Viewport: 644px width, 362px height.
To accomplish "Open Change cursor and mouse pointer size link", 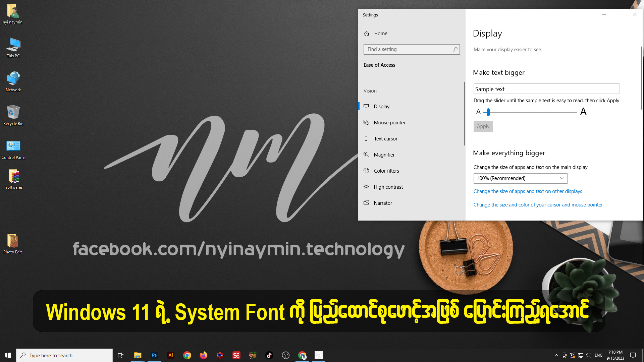I will coord(538,205).
